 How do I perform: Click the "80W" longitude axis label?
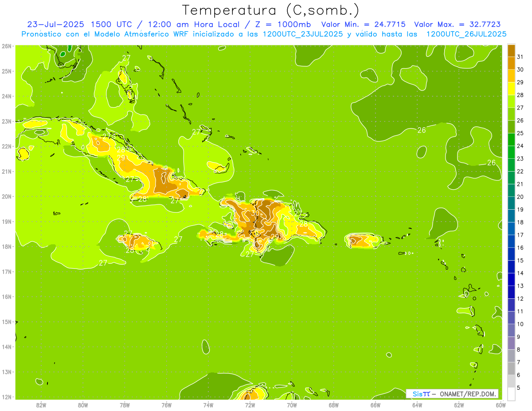[83, 405]
